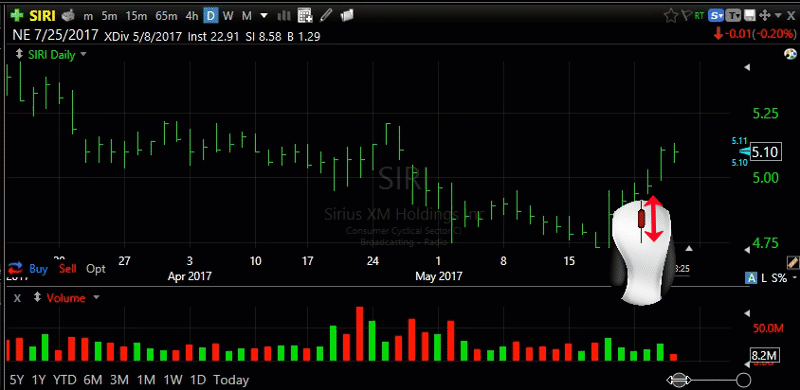Viewport: 800px width, 390px height.
Task: Click the bar chart style icon
Action: 284,16
